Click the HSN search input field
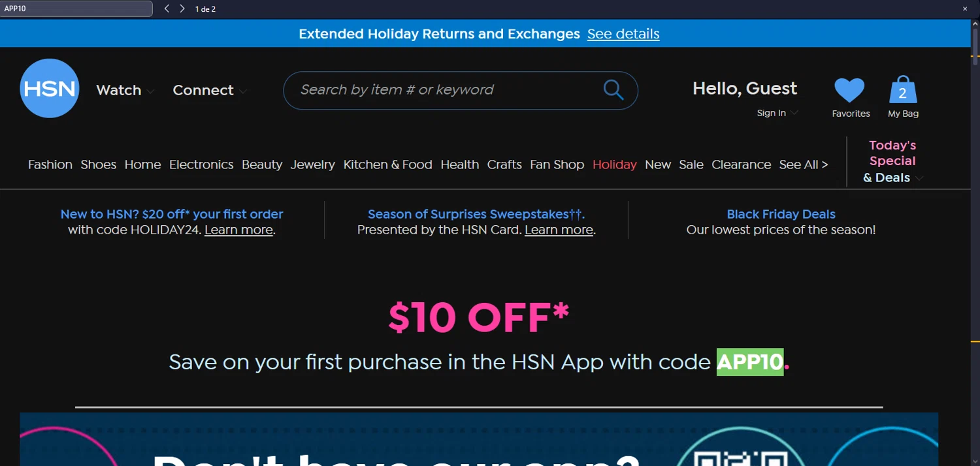This screenshot has height=466, width=980. [x=444, y=90]
